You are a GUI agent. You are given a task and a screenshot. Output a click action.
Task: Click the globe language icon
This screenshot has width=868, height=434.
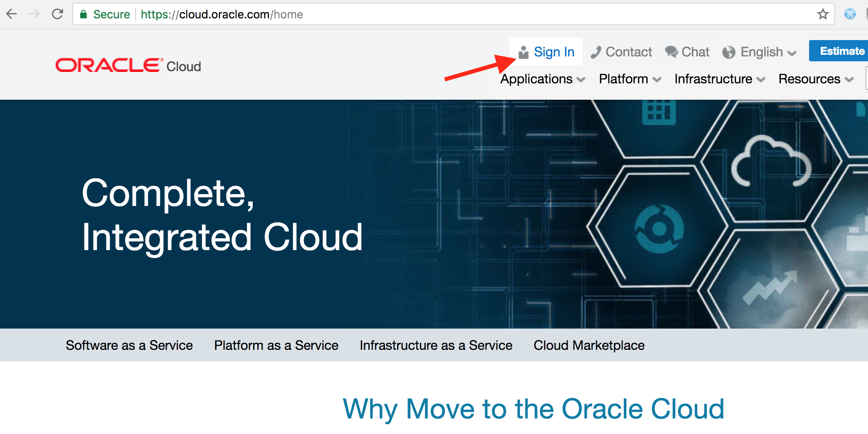pyautogui.click(x=729, y=52)
